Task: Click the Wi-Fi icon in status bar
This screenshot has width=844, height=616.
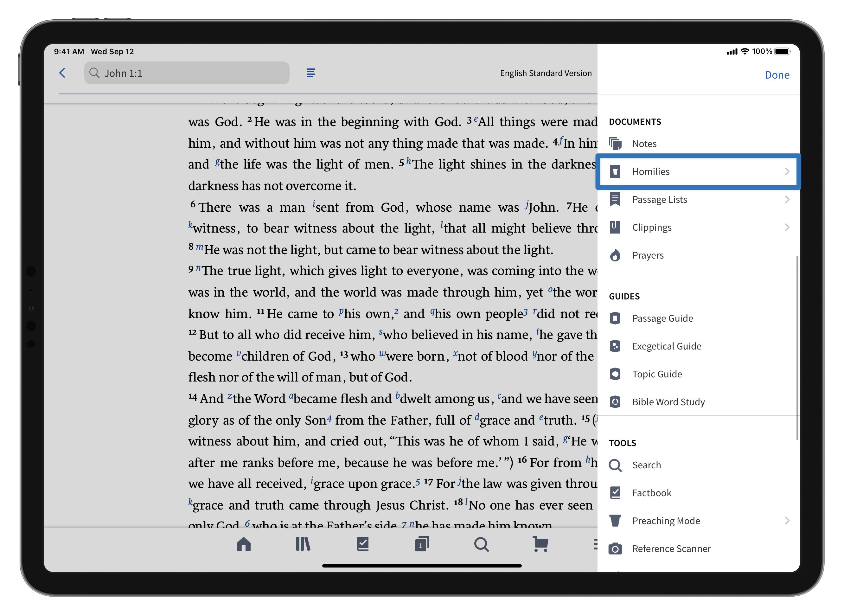Action: tap(745, 51)
